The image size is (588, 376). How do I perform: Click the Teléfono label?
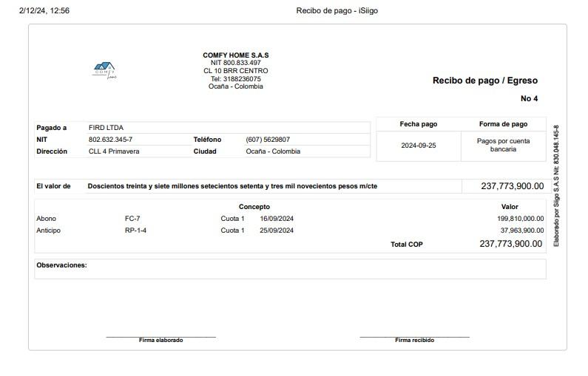click(207, 140)
